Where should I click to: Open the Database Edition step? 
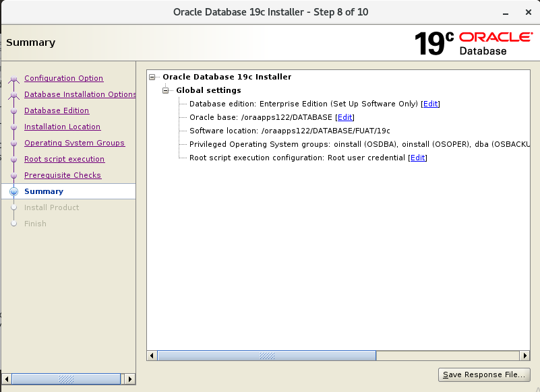click(57, 110)
